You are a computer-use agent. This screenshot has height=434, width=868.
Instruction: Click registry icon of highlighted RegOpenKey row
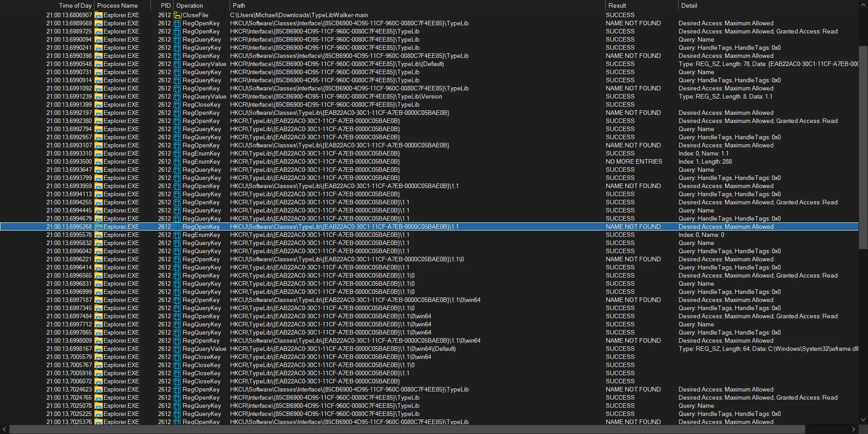[x=177, y=226]
